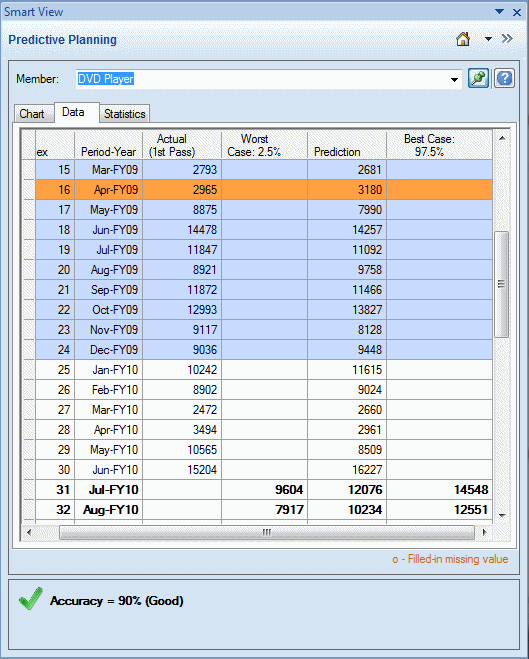The image size is (529, 659).
Task: Click prediction value 12076 for Jul-FY10
Action: [347, 490]
